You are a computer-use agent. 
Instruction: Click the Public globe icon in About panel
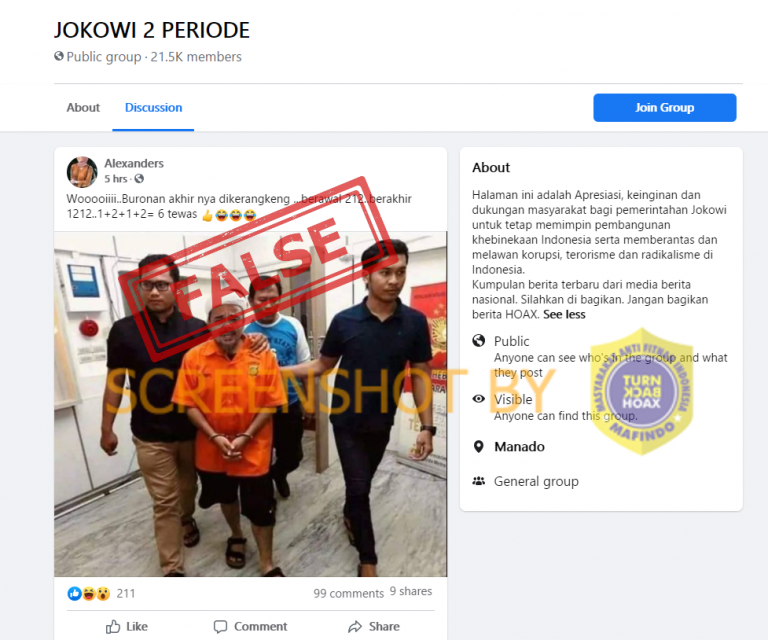tap(479, 340)
